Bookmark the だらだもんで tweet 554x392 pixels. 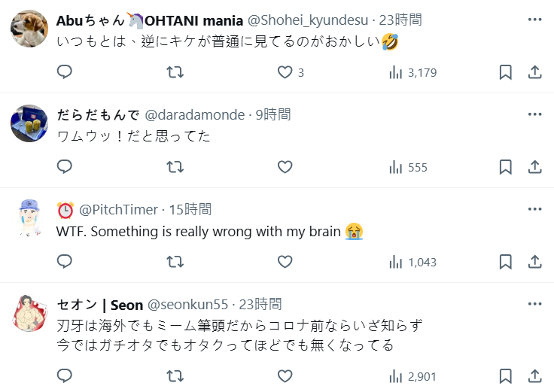coord(506,167)
